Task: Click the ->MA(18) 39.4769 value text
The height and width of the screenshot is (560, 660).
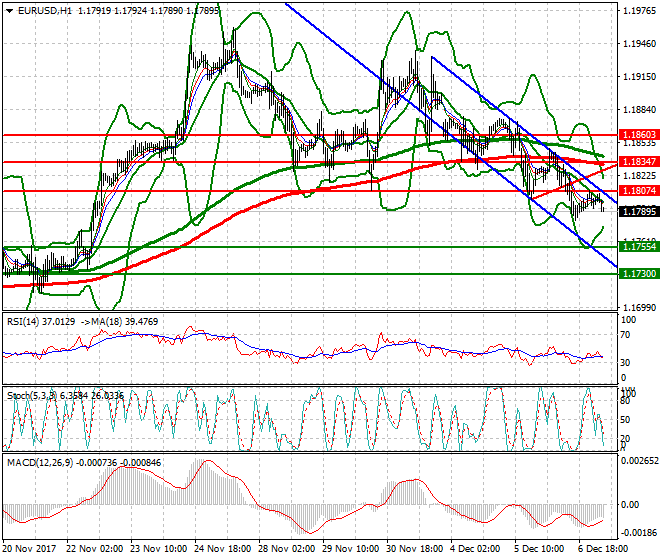Action: tap(119, 322)
